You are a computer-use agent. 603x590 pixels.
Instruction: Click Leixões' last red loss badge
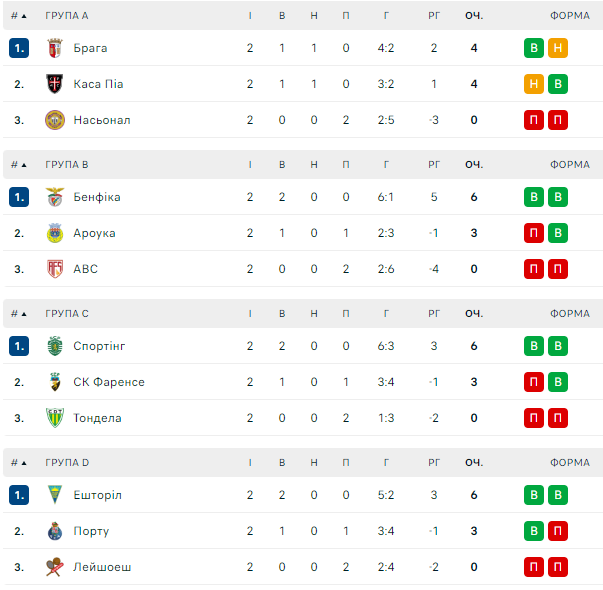pos(558,567)
